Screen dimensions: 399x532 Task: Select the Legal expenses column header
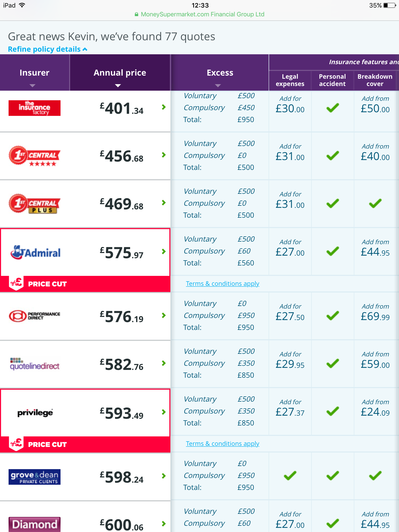pyautogui.click(x=290, y=80)
